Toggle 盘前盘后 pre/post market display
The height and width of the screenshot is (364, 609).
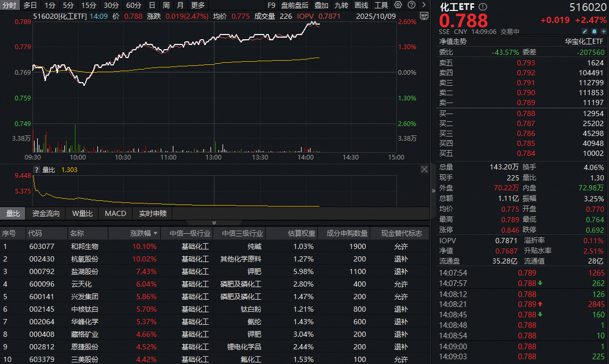coord(295,5)
